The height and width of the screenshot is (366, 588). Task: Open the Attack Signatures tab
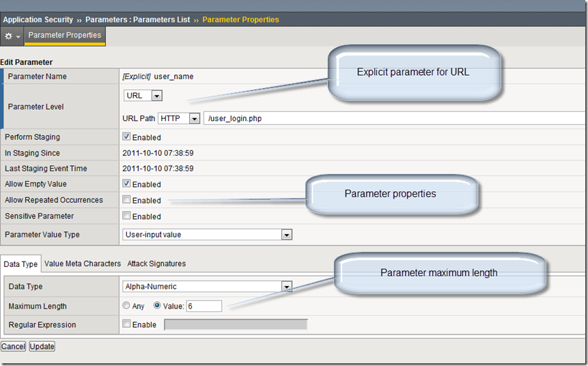coord(156,264)
